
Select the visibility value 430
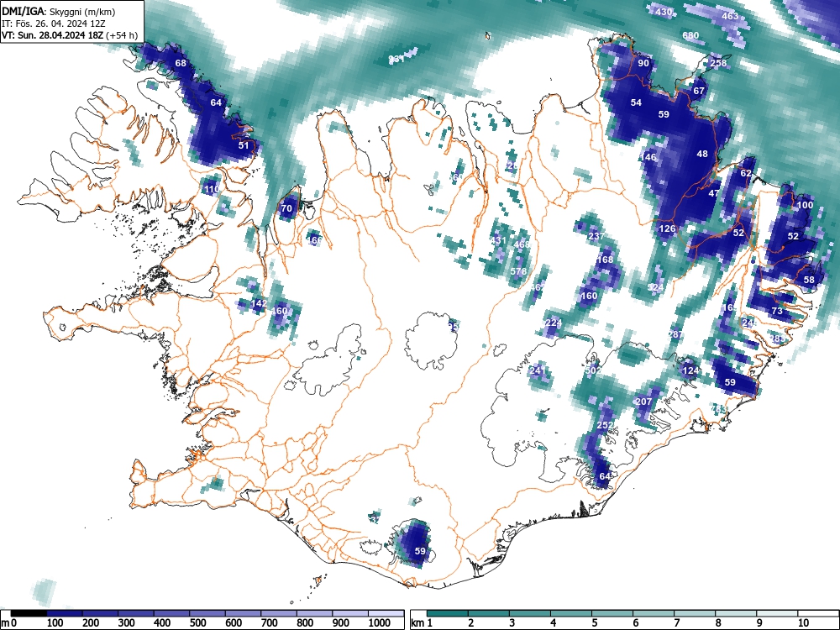[x=664, y=12]
